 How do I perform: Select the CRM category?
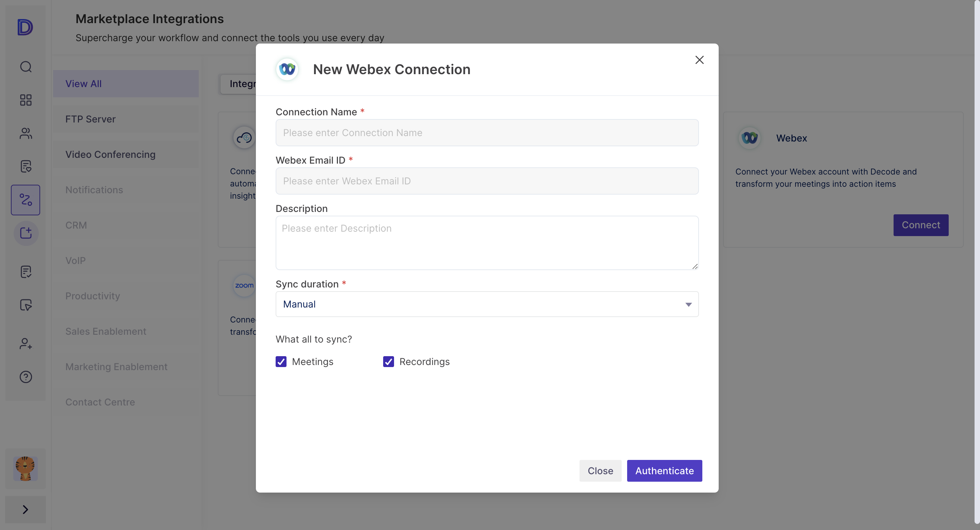click(126, 225)
